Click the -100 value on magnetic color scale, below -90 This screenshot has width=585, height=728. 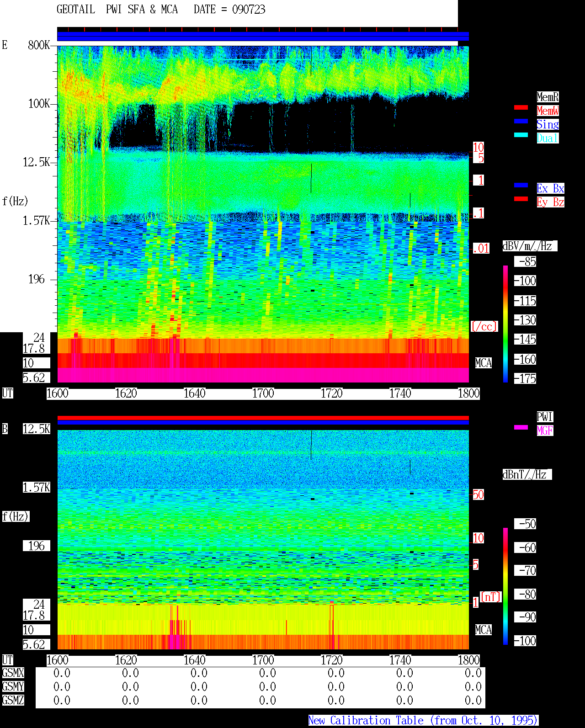pyautogui.click(x=525, y=641)
